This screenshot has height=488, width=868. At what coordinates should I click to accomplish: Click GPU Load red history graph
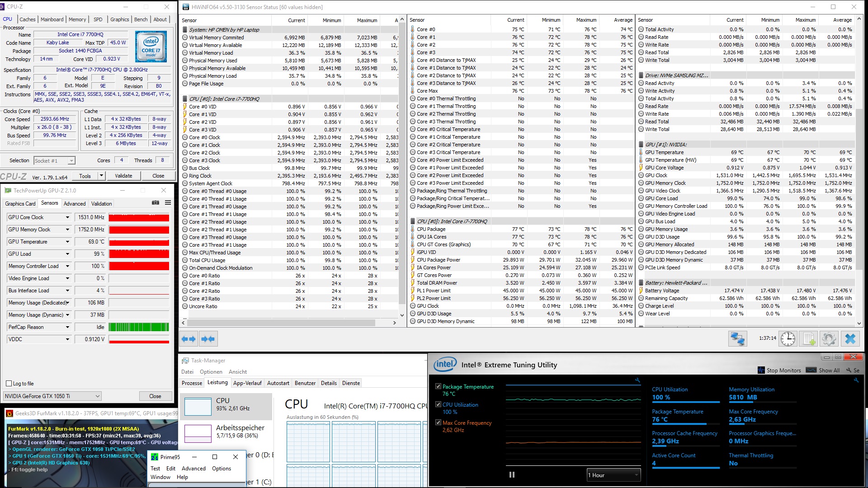click(x=139, y=254)
